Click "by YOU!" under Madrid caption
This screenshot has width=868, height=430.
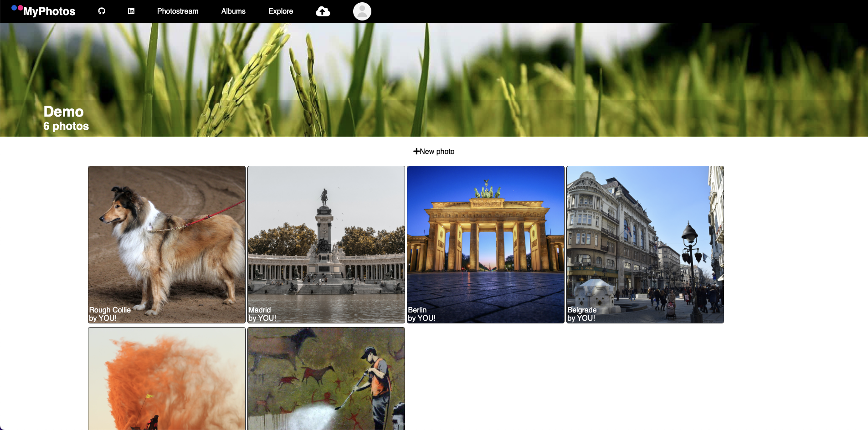pyautogui.click(x=262, y=318)
